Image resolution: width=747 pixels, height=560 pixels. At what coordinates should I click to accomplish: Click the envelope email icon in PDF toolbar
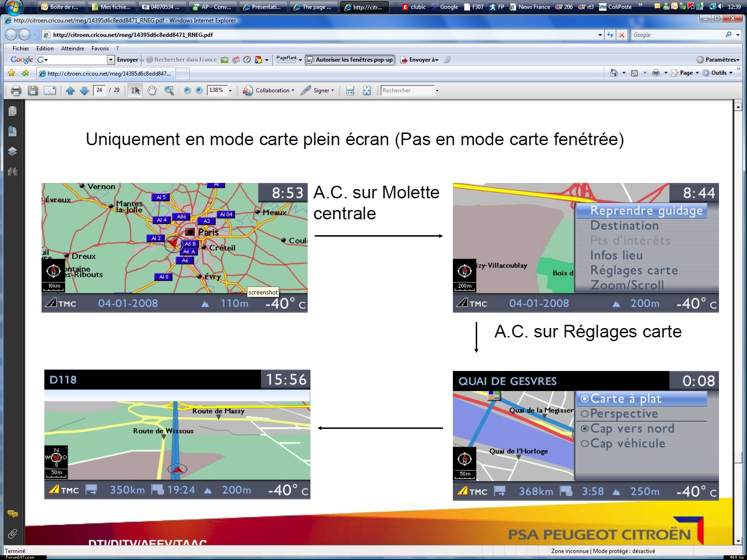click(x=49, y=91)
